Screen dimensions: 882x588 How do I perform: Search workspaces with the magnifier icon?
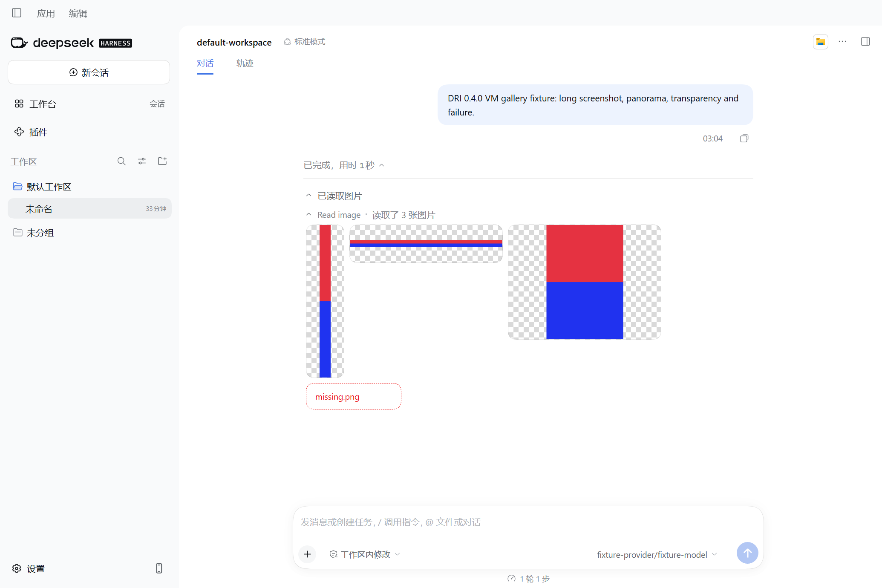click(121, 161)
